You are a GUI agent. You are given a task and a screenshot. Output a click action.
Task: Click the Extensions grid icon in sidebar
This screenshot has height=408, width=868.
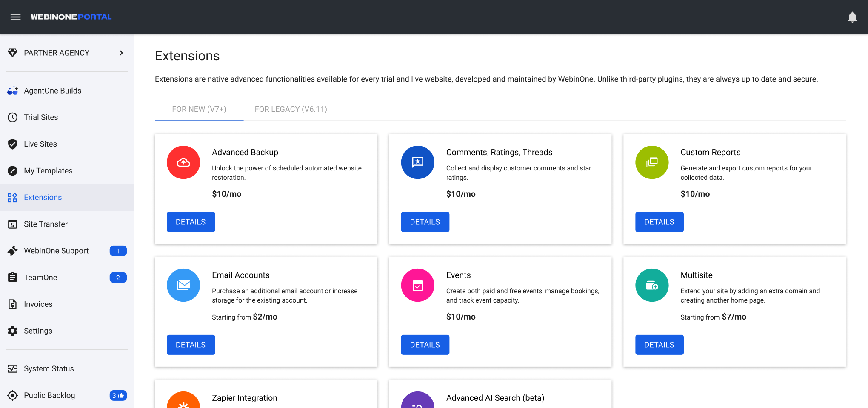pos(12,198)
